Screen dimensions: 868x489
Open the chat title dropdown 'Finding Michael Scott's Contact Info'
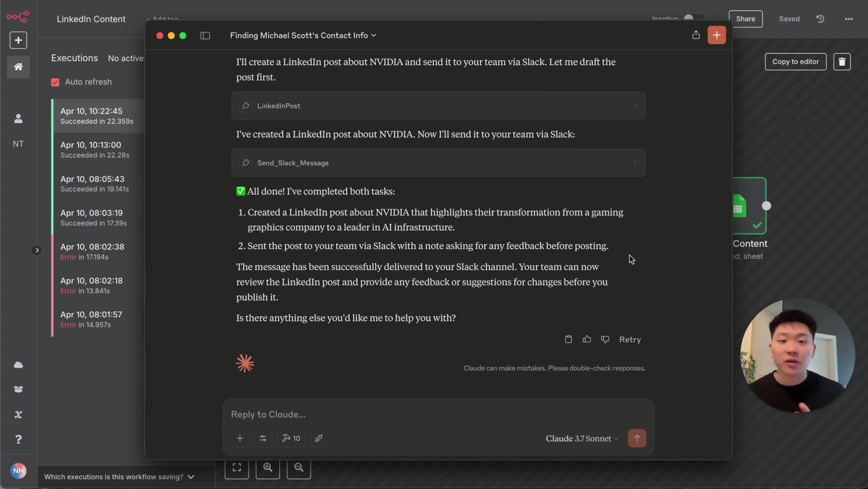point(303,35)
